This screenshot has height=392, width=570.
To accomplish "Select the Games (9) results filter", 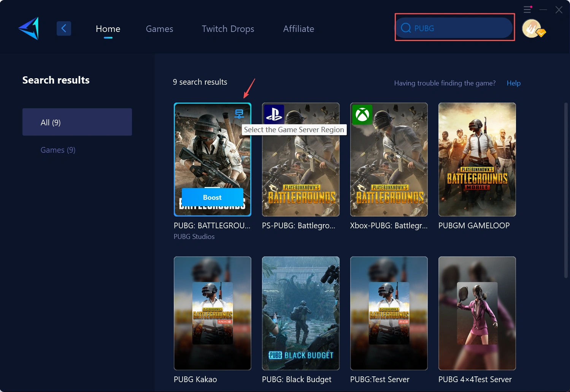I will point(58,150).
